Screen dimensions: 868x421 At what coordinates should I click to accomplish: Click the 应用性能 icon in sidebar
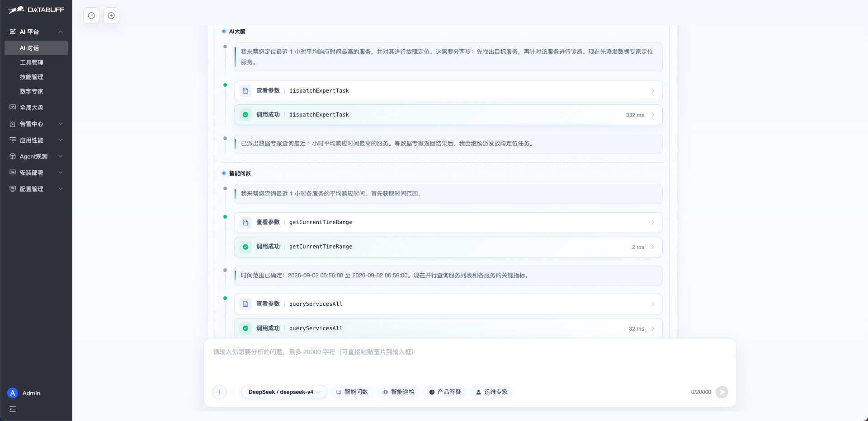[13, 140]
